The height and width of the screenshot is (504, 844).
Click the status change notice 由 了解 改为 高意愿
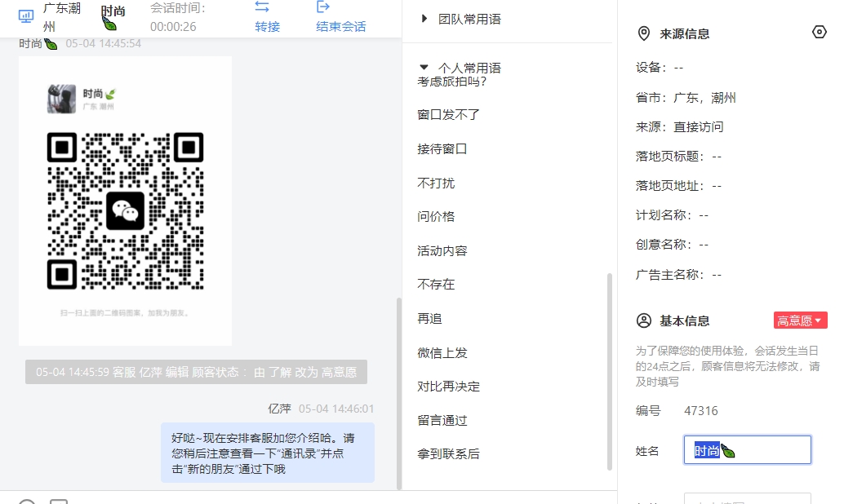[x=196, y=372]
